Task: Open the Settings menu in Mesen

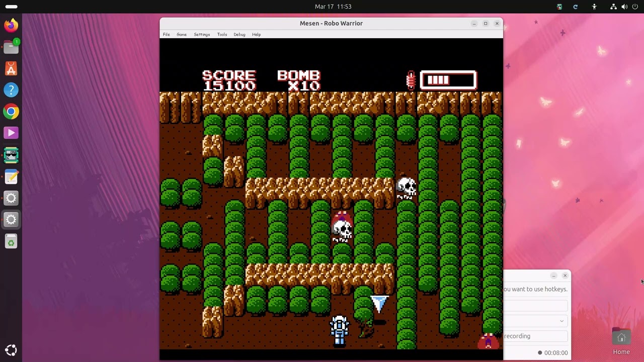Action: point(202,34)
